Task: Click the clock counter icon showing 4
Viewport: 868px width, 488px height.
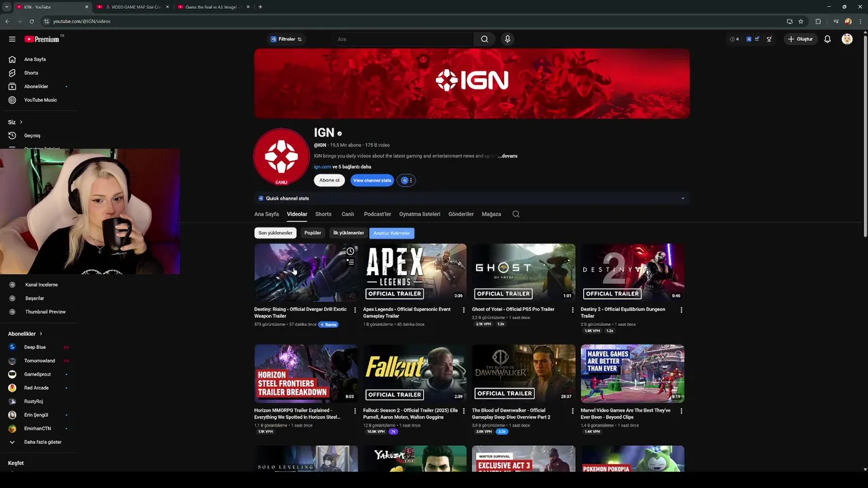Action: click(x=734, y=39)
